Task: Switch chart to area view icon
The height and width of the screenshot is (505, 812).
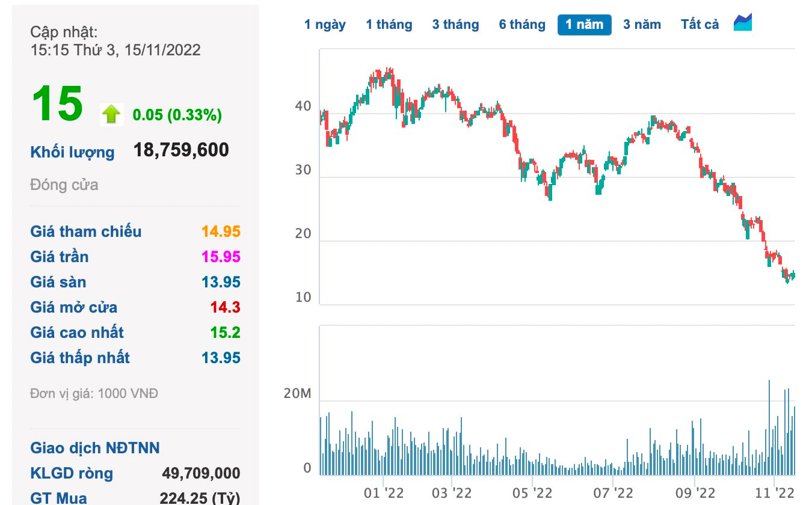Action: coord(743,23)
